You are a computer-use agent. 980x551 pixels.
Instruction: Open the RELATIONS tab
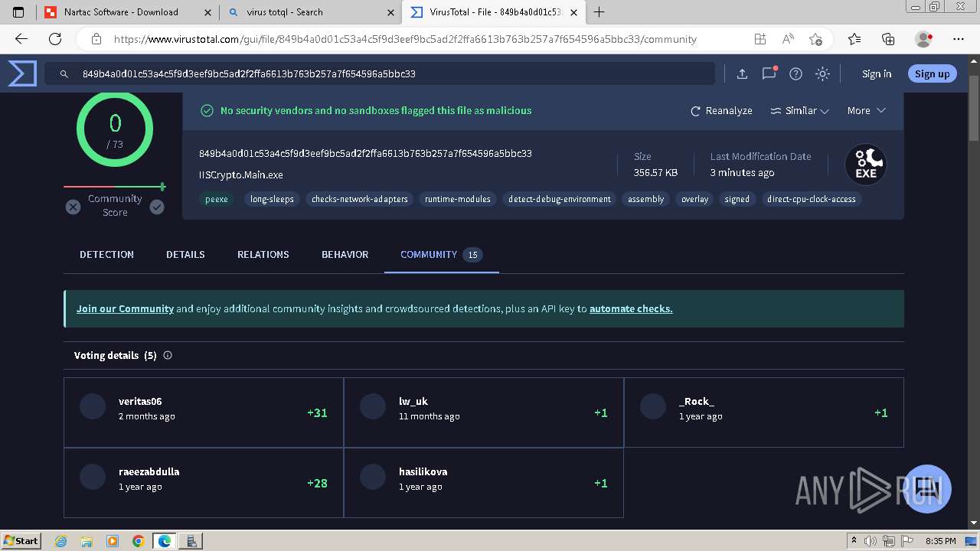coord(263,254)
